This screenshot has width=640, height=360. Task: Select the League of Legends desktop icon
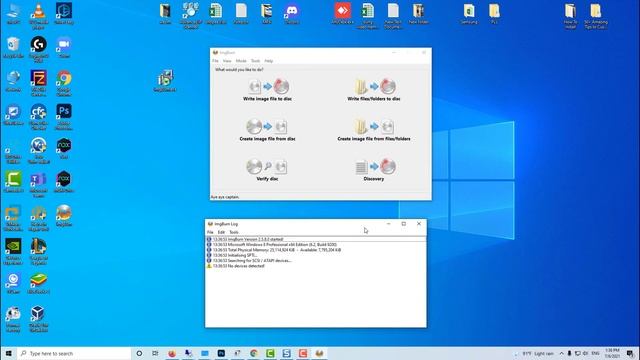click(x=38, y=251)
